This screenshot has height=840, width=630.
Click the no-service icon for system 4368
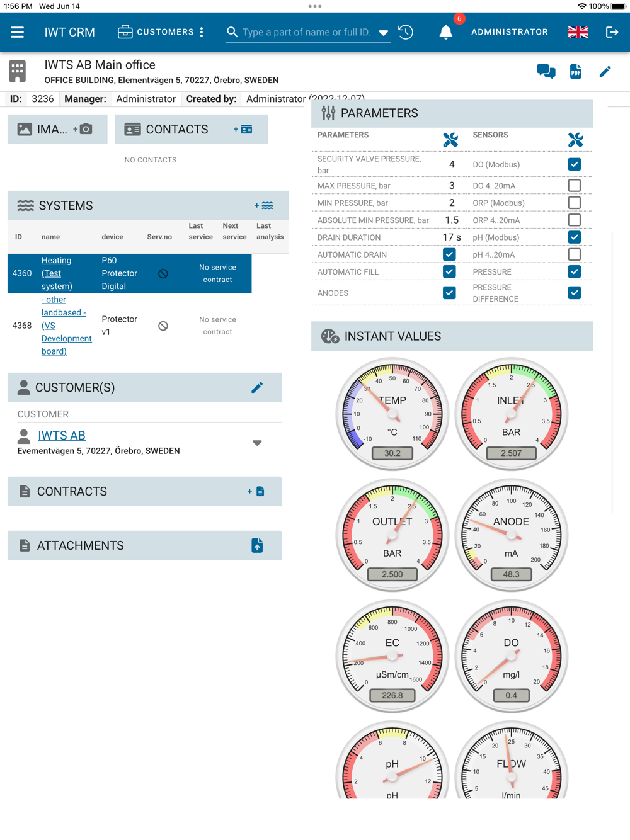[163, 326]
